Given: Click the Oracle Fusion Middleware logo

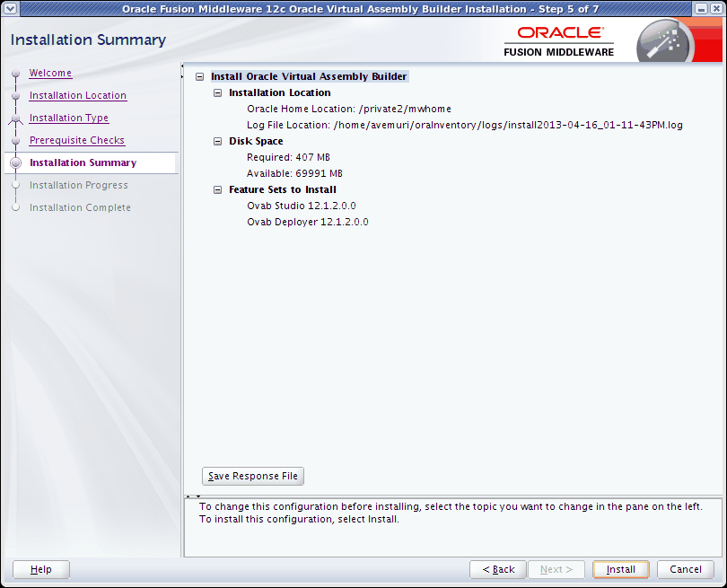Looking at the screenshot, I should [559, 41].
